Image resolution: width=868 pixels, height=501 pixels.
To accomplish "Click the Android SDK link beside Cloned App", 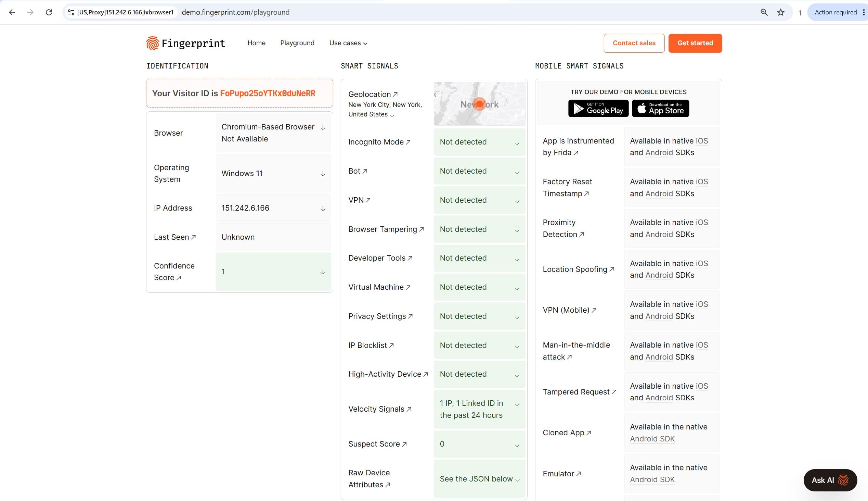I will pos(652,439).
